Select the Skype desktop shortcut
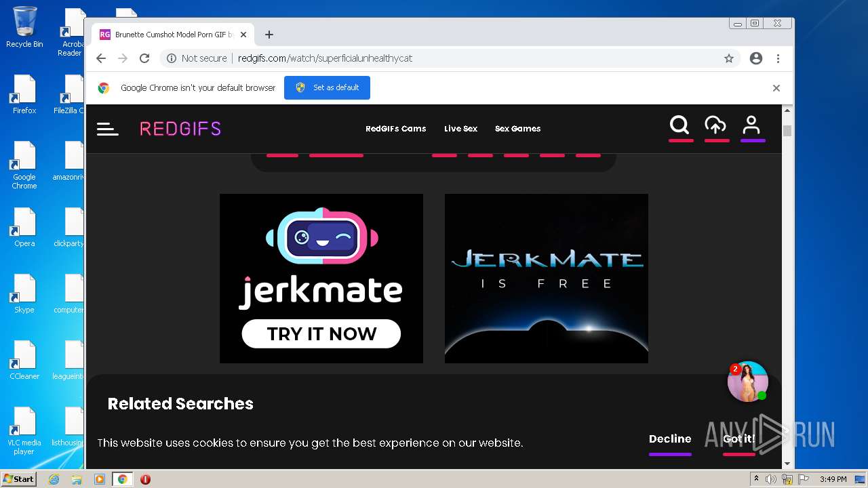This screenshot has width=868, height=488. (24, 294)
